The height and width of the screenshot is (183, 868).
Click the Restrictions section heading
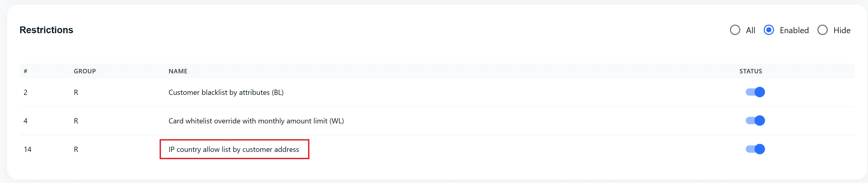(46, 30)
